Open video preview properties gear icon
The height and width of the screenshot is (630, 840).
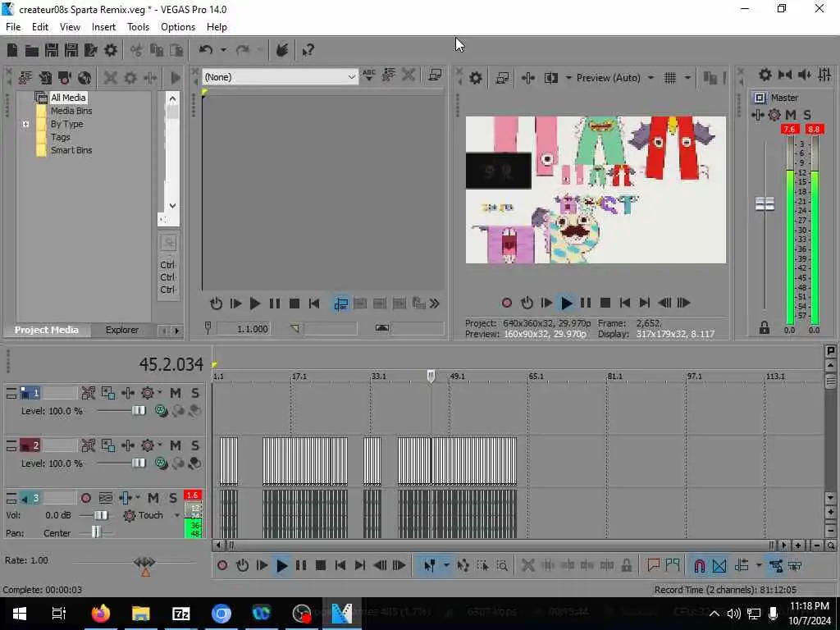[476, 78]
